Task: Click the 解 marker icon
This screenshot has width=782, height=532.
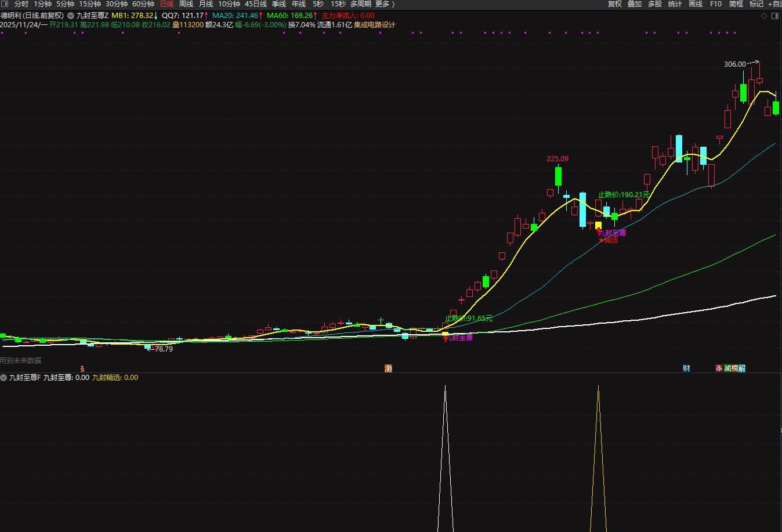Action: click(x=741, y=368)
